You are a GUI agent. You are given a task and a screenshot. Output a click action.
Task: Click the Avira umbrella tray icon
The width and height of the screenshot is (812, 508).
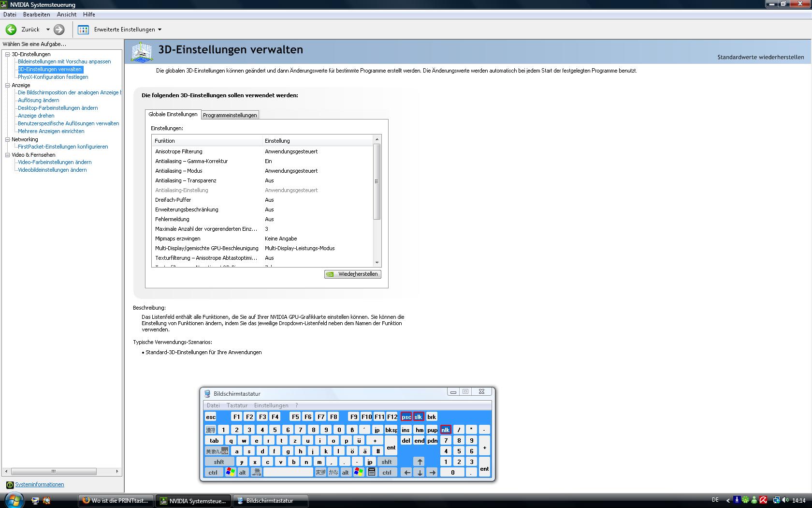tap(763, 500)
